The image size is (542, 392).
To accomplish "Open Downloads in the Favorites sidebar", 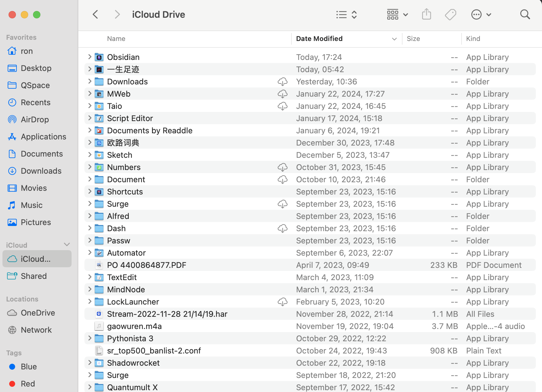I will [37, 171].
